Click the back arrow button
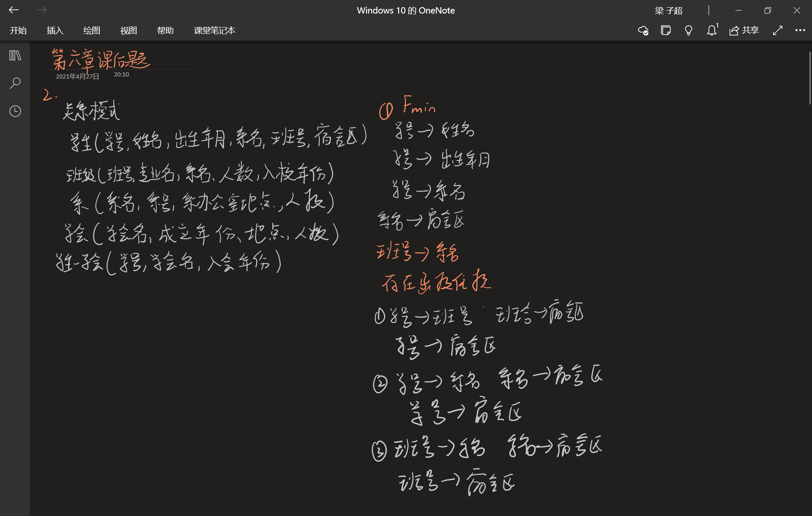This screenshot has width=812, height=516. pos(14,10)
